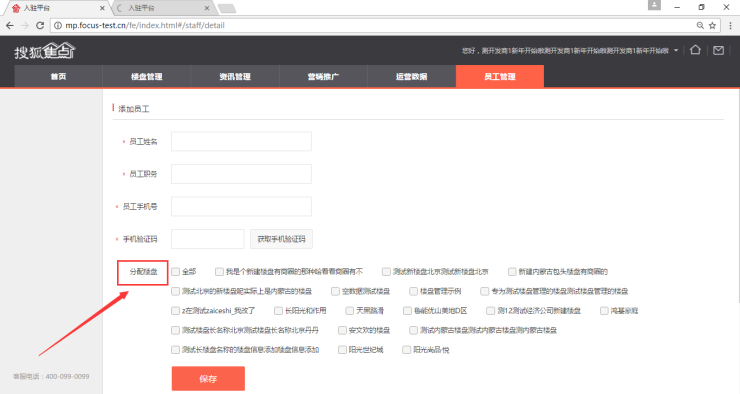This screenshot has width=740, height=394.
Task: Click the 搜狐焦点 logo
Action: tap(45, 51)
